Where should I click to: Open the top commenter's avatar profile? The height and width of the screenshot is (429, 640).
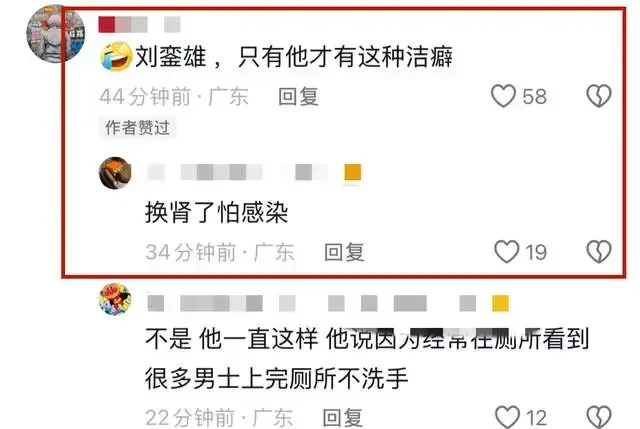[56, 33]
